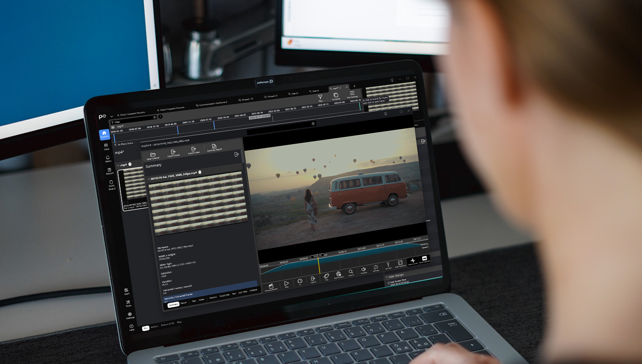Image resolution: width=642 pixels, height=364 pixels.
Task: Switch to the first Most Frequent Persons tab
Action: click(x=131, y=114)
